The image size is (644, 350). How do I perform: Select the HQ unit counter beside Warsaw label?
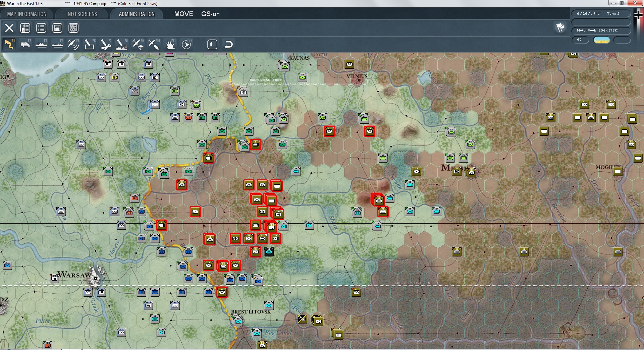pyautogui.click(x=54, y=278)
